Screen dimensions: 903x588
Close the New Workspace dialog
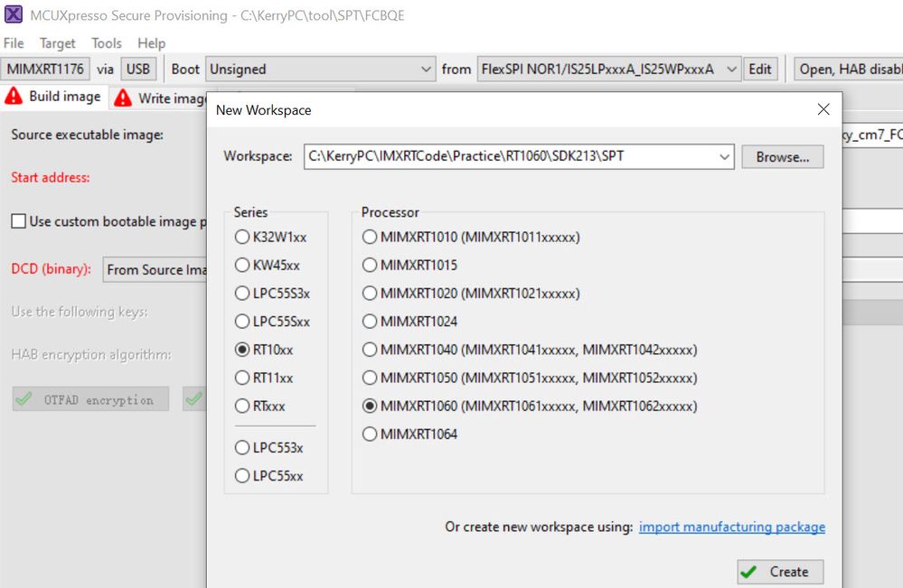[x=823, y=109]
